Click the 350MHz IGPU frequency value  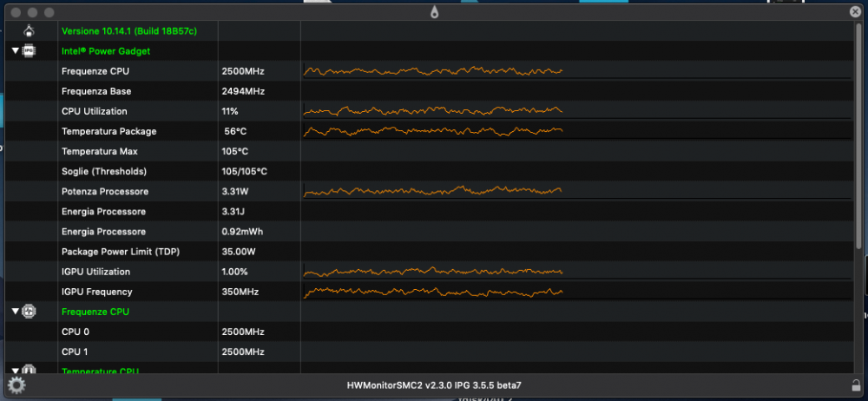(x=240, y=292)
